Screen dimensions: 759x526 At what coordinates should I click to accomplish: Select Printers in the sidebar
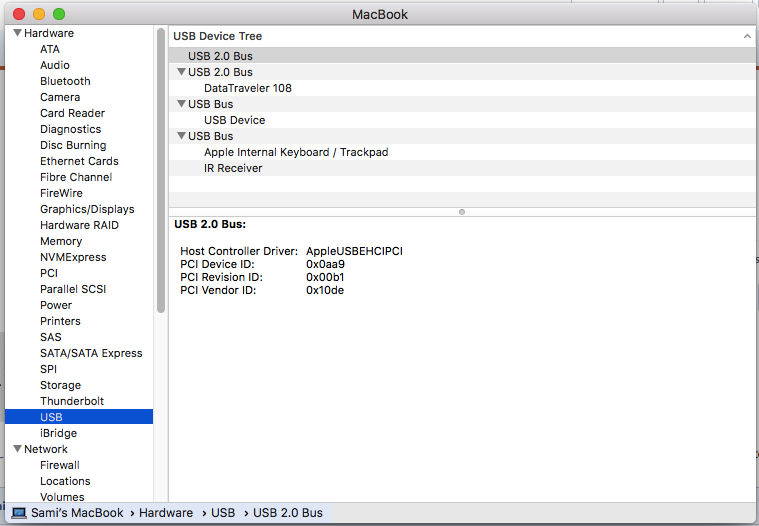(x=61, y=321)
